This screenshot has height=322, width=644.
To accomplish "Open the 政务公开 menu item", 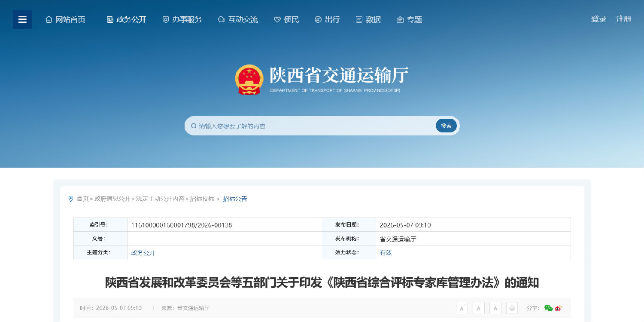I will tap(127, 19).
